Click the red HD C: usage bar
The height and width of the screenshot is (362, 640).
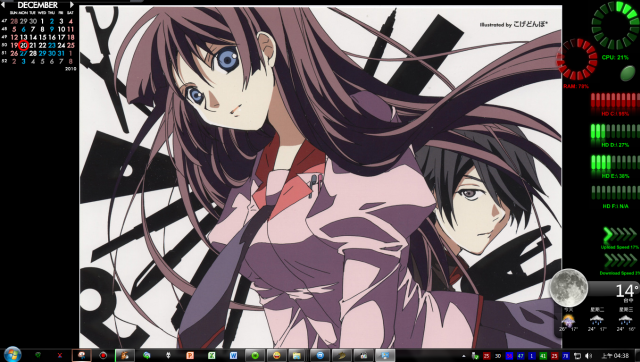[616, 101]
